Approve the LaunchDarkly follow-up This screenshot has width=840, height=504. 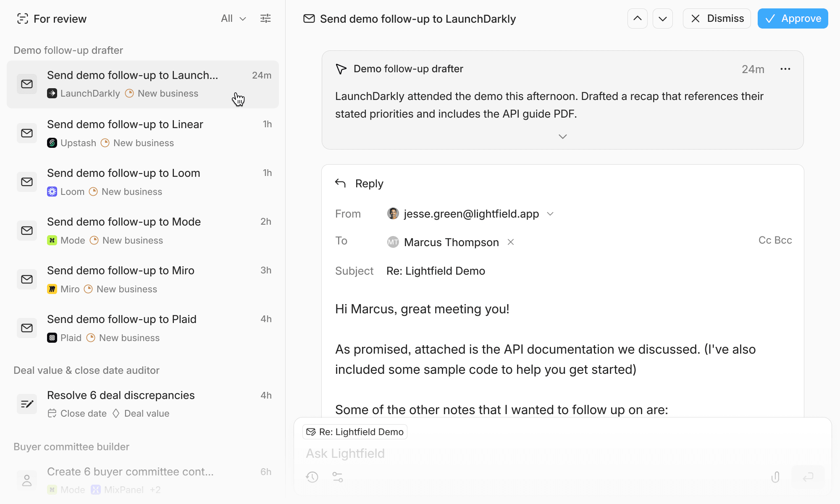click(x=793, y=18)
